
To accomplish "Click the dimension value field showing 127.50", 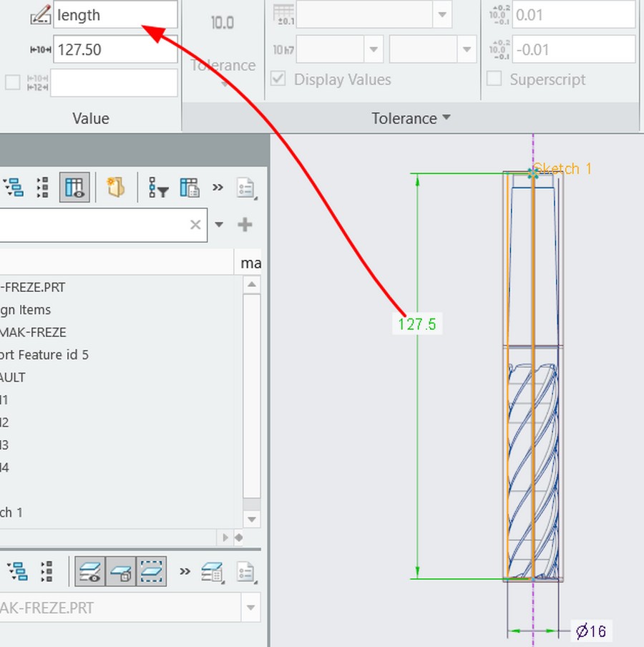I will [x=115, y=49].
